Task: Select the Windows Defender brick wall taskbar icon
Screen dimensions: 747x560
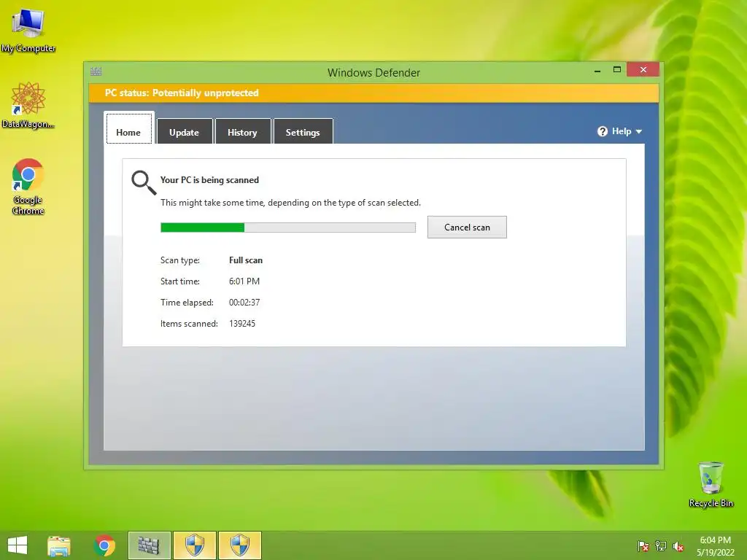Action: [x=149, y=545]
